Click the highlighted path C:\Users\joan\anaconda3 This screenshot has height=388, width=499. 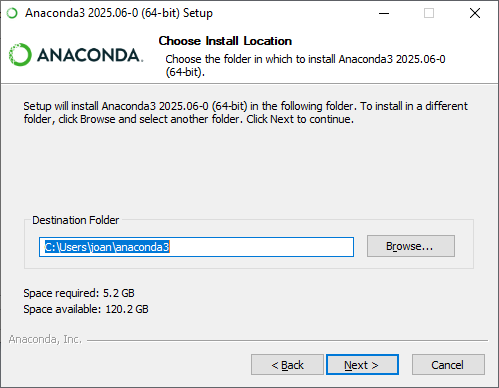click(x=107, y=247)
